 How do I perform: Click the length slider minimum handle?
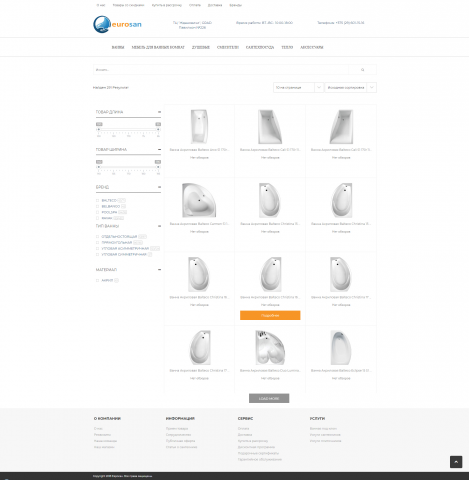tap(98, 129)
